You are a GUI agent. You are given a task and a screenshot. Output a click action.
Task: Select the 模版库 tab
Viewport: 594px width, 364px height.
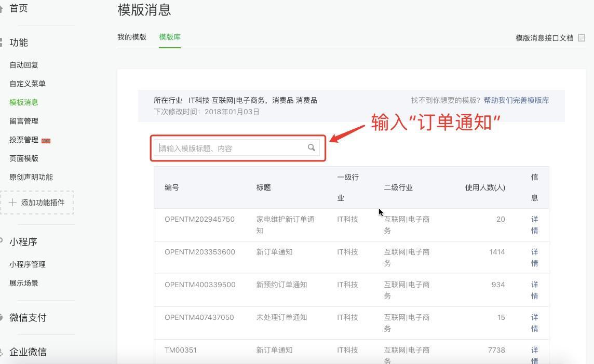170,37
